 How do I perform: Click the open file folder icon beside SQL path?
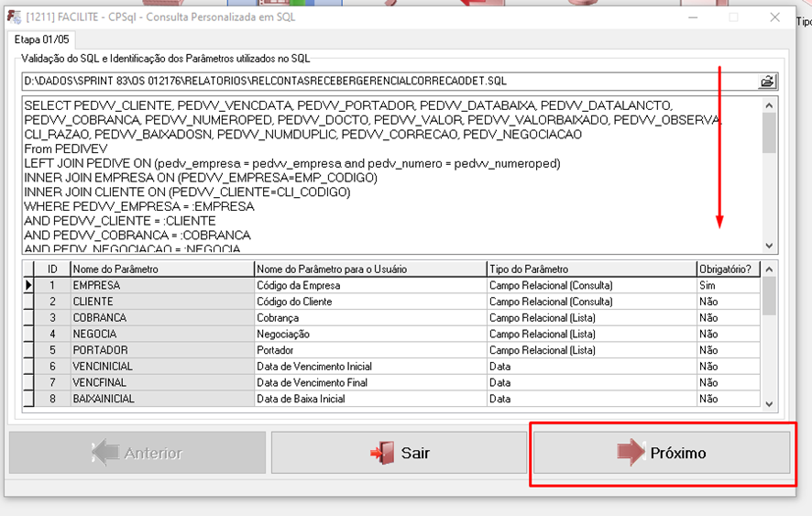pos(767,82)
